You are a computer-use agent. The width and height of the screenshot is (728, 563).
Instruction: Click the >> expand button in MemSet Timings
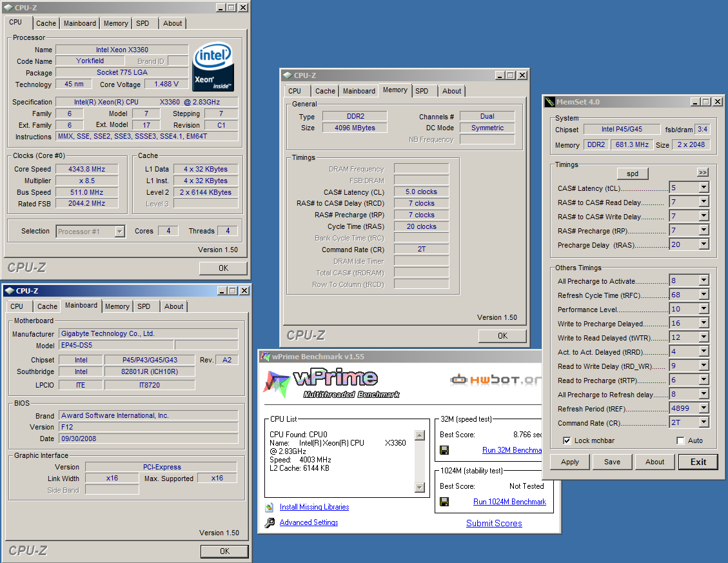pyautogui.click(x=702, y=172)
